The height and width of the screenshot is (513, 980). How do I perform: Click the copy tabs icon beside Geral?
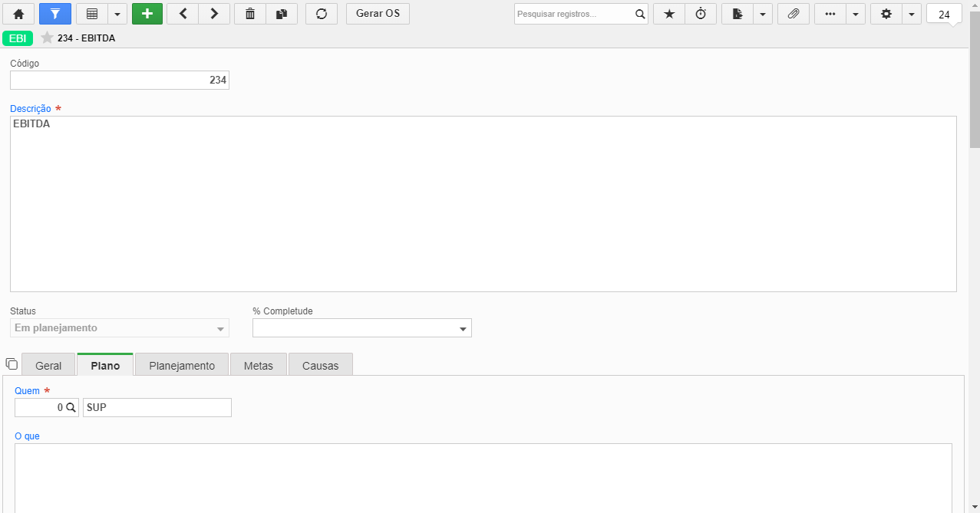(x=12, y=363)
